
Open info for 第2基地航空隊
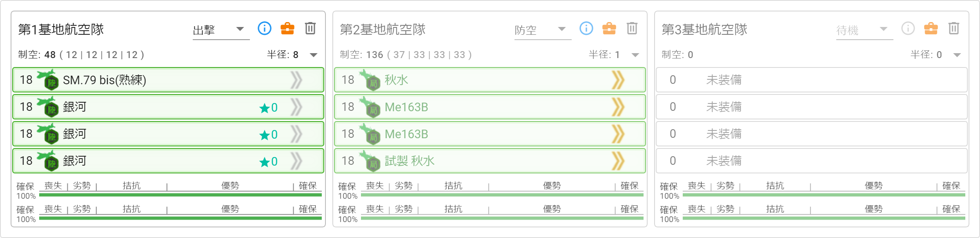586,28
